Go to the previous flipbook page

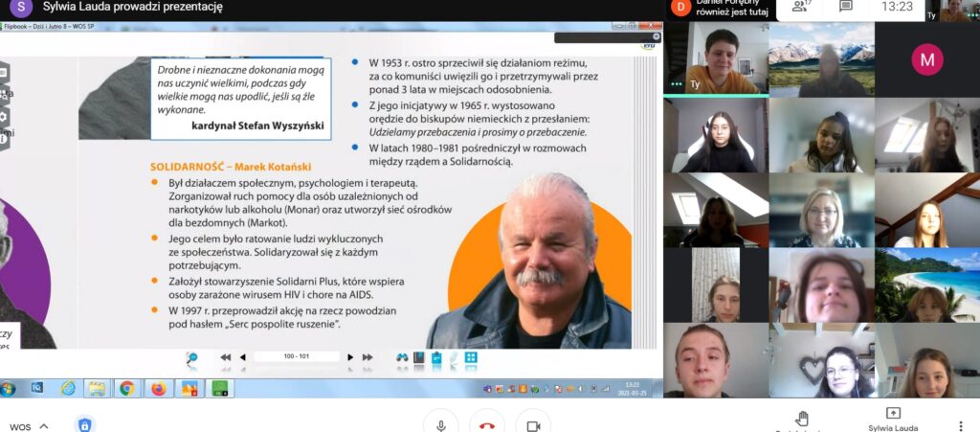[242, 357]
